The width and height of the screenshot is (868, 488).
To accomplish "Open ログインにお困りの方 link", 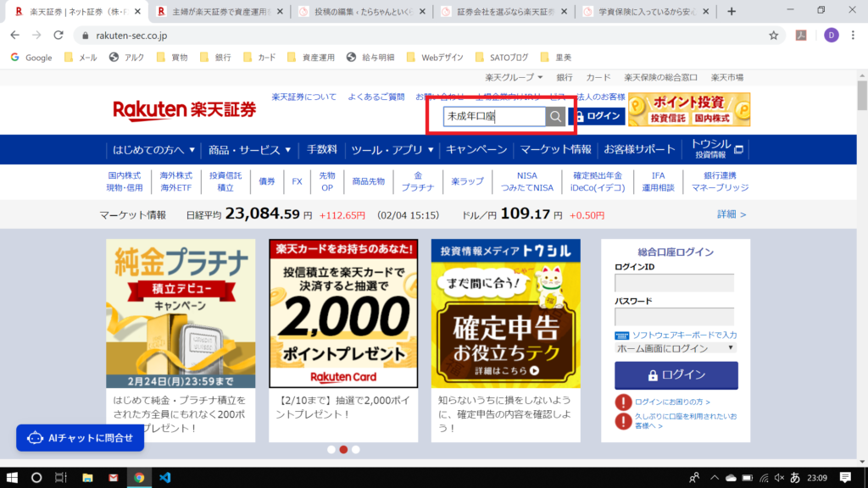I will point(672,402).
